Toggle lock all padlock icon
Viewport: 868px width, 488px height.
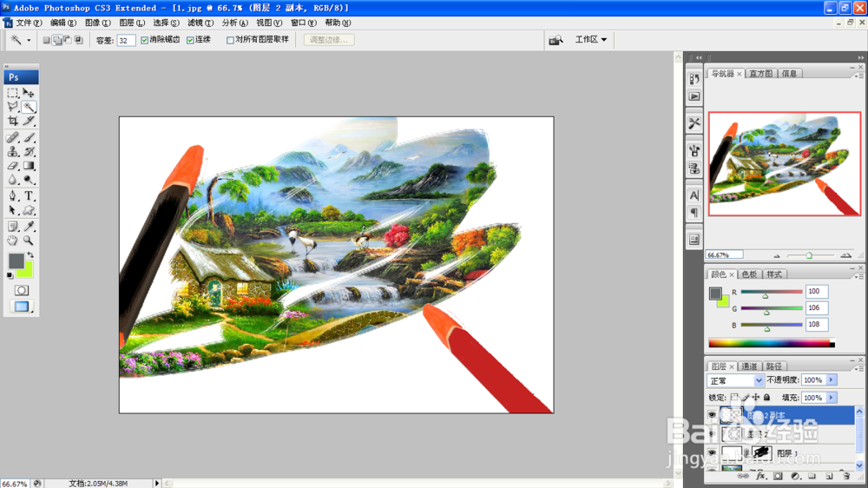click(766, 397)
